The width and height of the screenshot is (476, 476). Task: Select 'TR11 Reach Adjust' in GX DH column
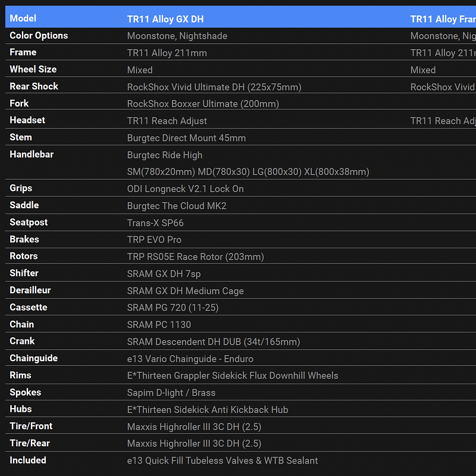click(x=167, y=121)
